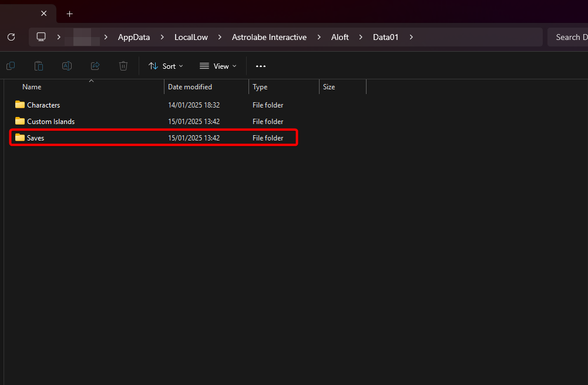
Task: Click the Paste icon in the toolbar
Action: 38,66
